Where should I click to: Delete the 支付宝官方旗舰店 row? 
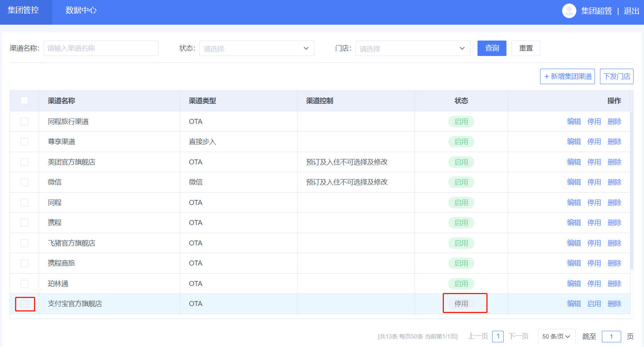click(614, 304)
